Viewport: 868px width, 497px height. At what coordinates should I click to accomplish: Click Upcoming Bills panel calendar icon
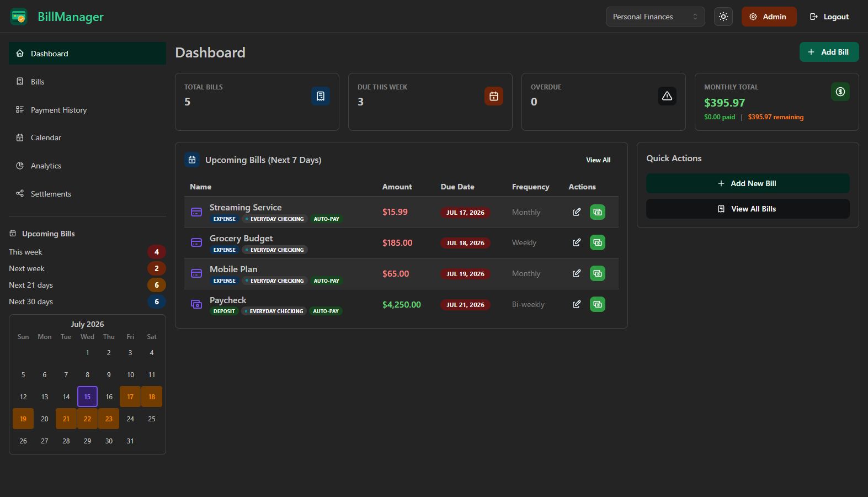(192, 160)
